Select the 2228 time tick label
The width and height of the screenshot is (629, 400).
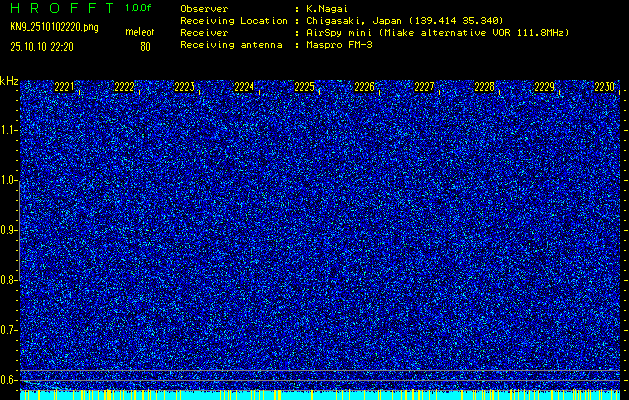point(484,88)
